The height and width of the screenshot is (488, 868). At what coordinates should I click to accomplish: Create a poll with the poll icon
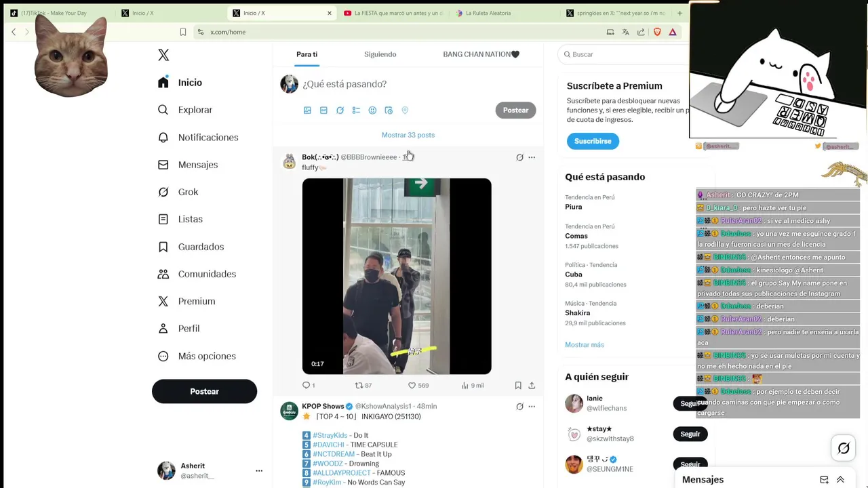356,110
